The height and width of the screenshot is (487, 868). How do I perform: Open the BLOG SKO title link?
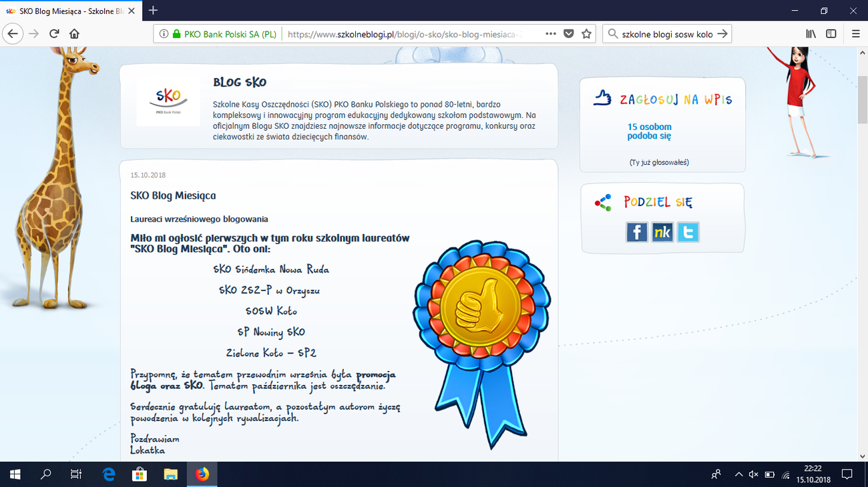(x=240, y=83)
